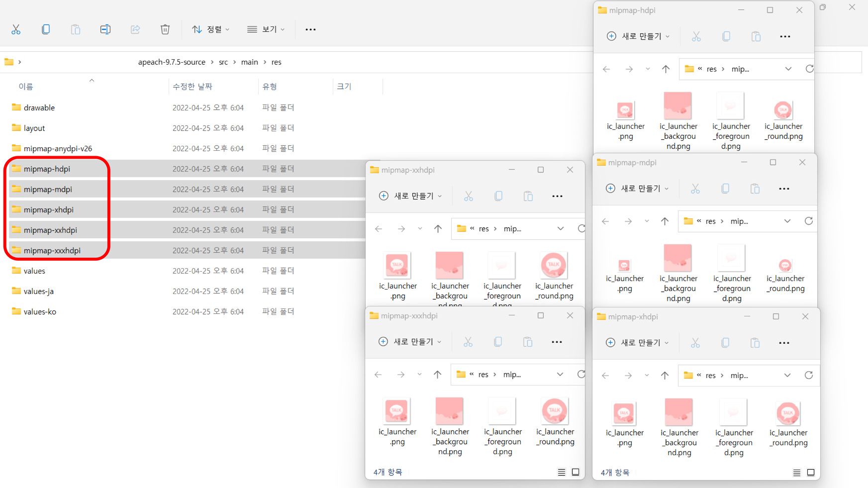Screen dimensions: 868x488
Task: Open the 정렬 sort dropdown
Action: [210, 29]
